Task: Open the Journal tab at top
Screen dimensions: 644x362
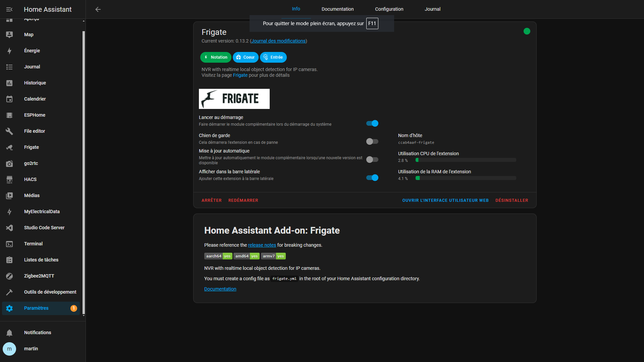Action: [432, 9]
